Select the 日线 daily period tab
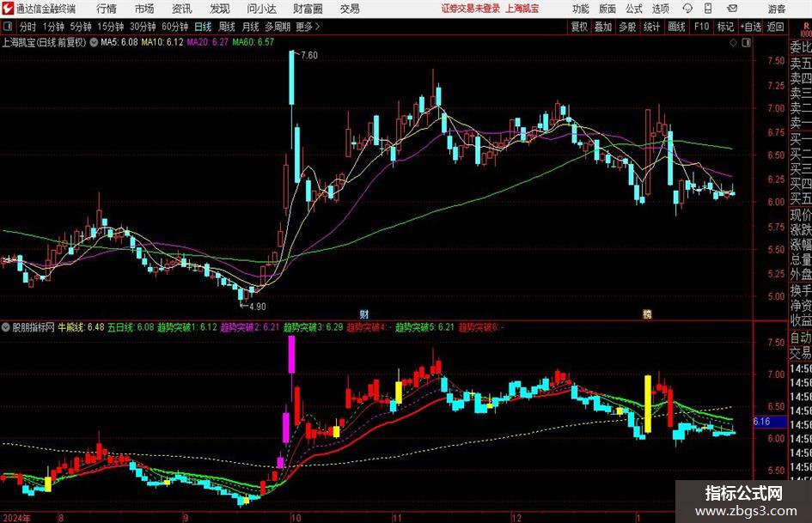The height and width of the screenshot is (523, 812). click(x=203, y=27)
